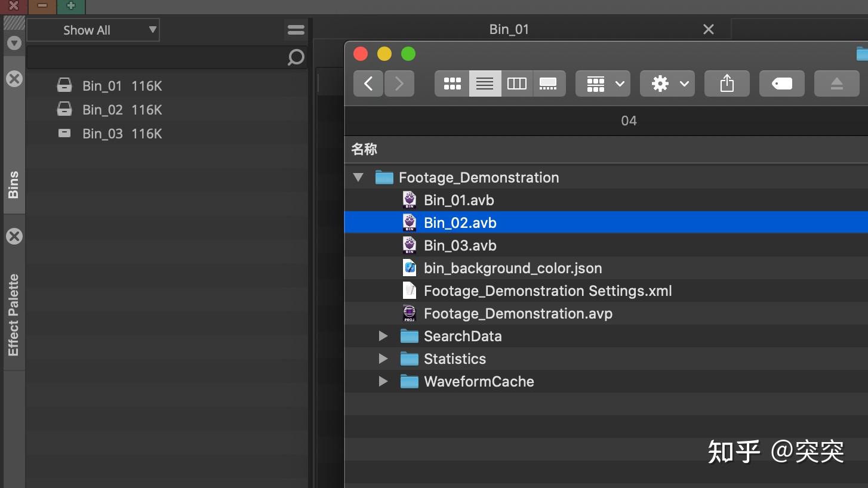
Task: Open the bin container fast menu
Action: point(296,30)
